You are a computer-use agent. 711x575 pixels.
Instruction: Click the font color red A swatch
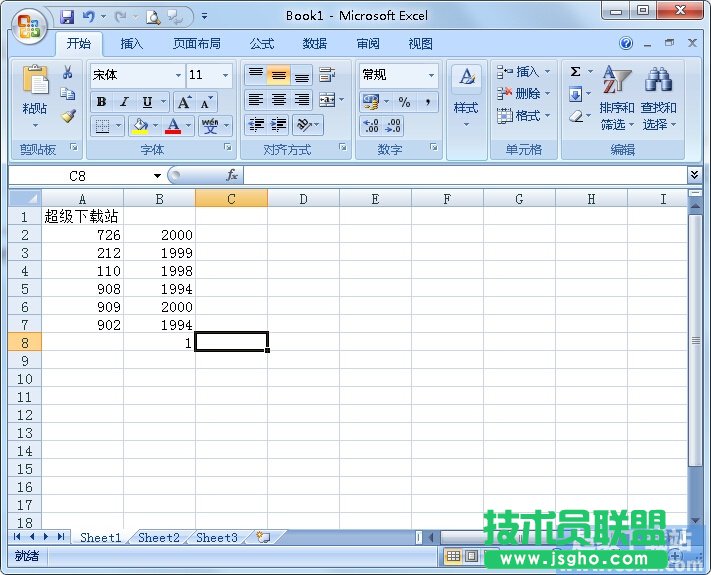coord(174,126)
